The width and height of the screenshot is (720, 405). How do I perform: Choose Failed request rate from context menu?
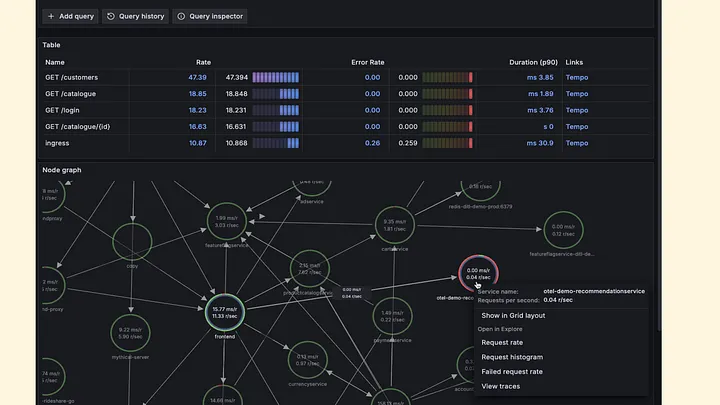[512, 372]
